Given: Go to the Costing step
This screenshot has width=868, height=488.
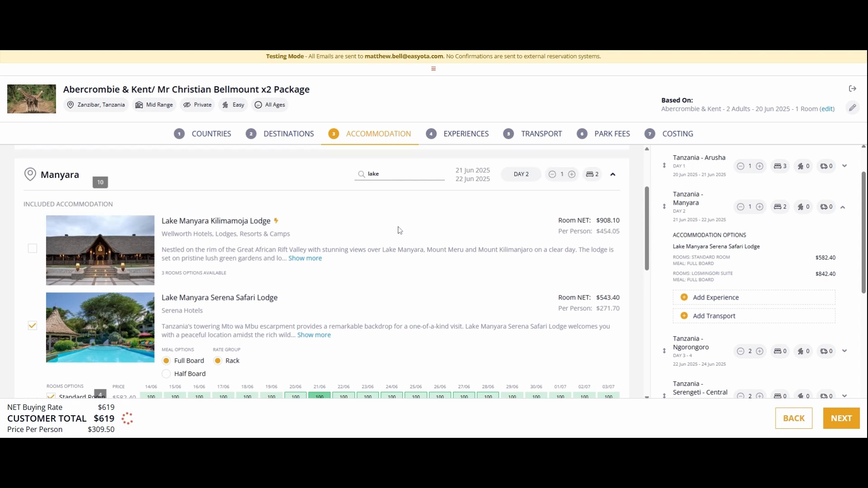Looking at the screenshot, I should pyautogui.click(x=669, y=134).
